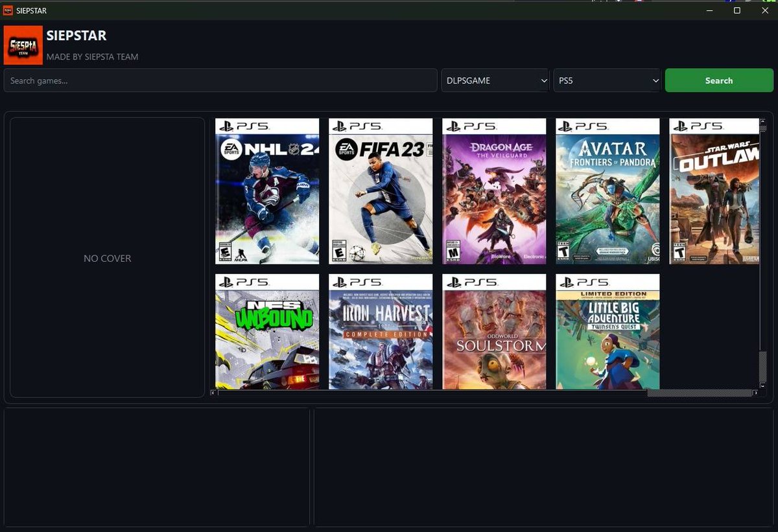Open the DLPSGAME source dropdown
778x532 pixels.
[495, 80]
